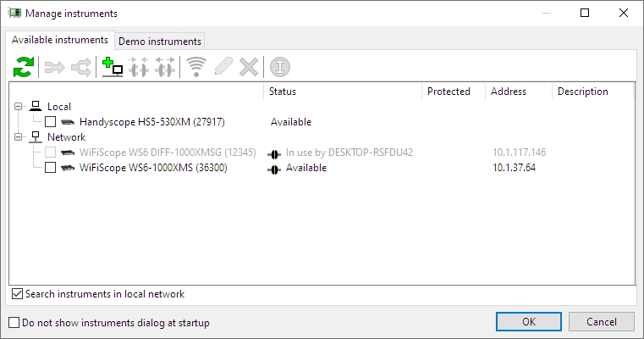This screenshot has height=339, width=644.
Task: Collapse the Network tree node
Action: point(19,137)
